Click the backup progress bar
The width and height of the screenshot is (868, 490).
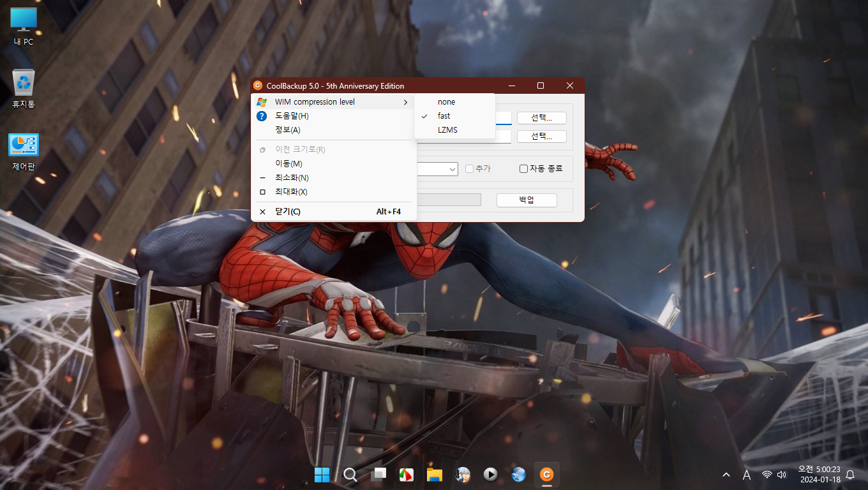[x=449, y=200]
